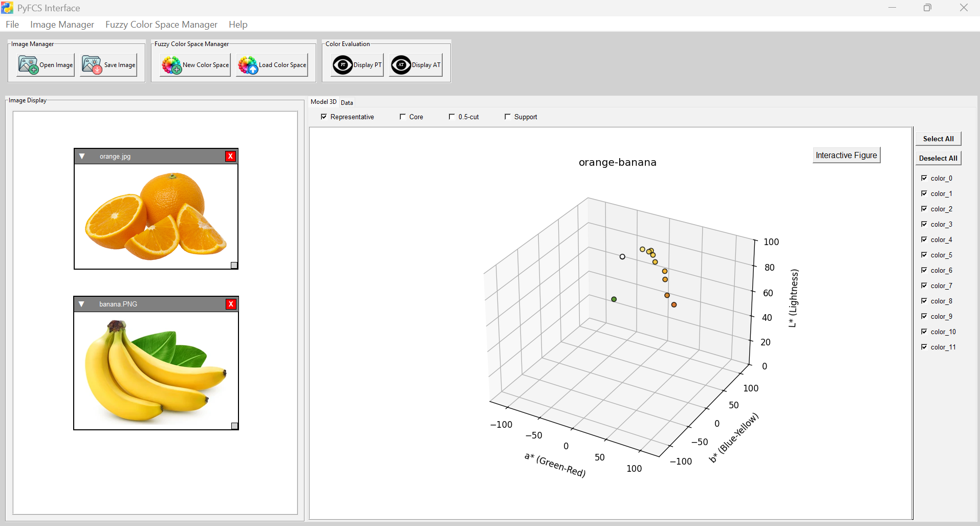Viewport: 980px width, 526px height.
Task: Click the Display AT eye icon
Action: coord(401,65)
